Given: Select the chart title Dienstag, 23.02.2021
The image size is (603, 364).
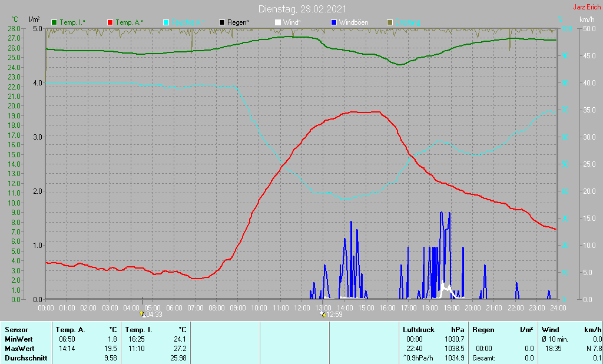Looking at the screenshot, I should [302, 9].
